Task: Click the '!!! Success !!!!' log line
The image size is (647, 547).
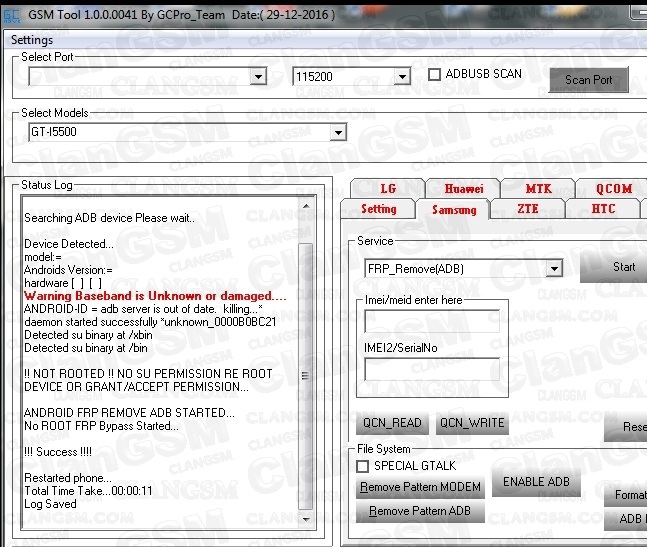Action: pyautogui.click(x=58, y=452)
